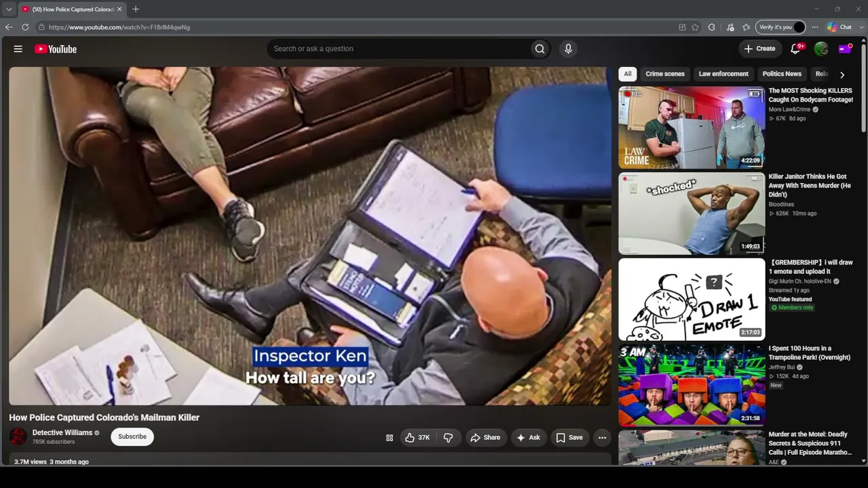This screenshot has height=488, width=868.
Task: Open 'I Spent 100 Hours' video title
Action: click(810, 353)
